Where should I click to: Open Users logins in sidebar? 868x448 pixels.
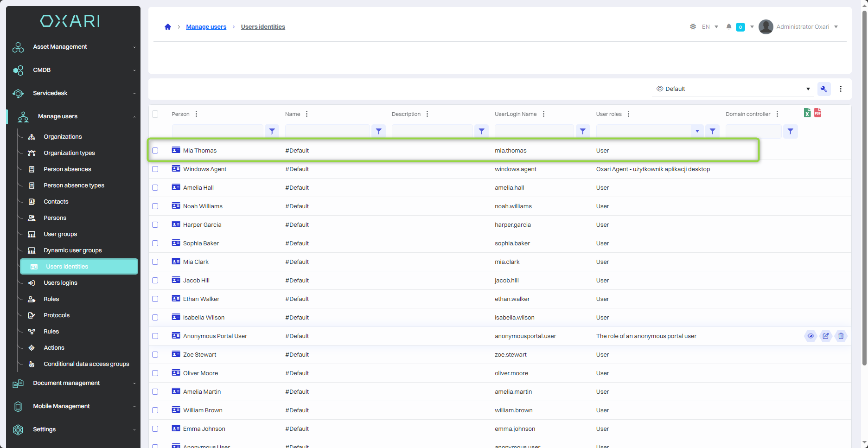point(60,283)
